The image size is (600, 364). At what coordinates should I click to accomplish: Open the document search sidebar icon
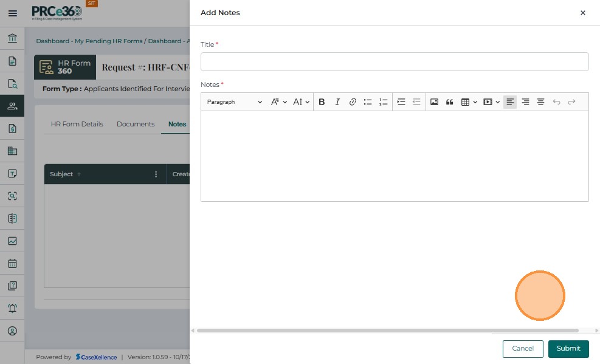click(12, 83)
